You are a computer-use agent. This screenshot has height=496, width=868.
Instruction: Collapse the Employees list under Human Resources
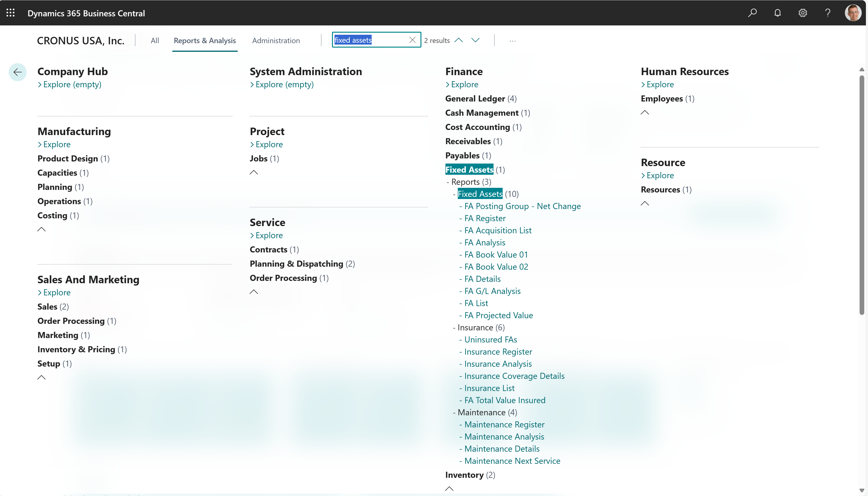click(x=645, y=112)
